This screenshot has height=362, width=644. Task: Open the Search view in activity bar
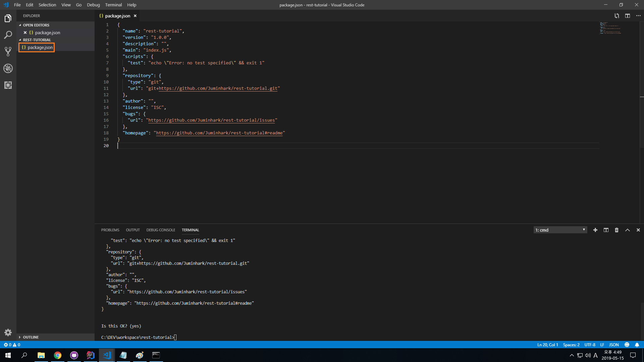(8, 35)
